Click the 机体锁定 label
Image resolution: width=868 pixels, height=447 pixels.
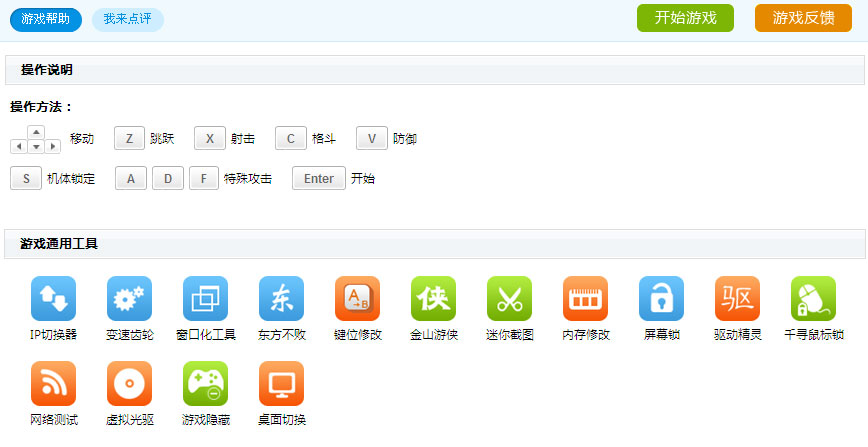click(x=71, y=178)
